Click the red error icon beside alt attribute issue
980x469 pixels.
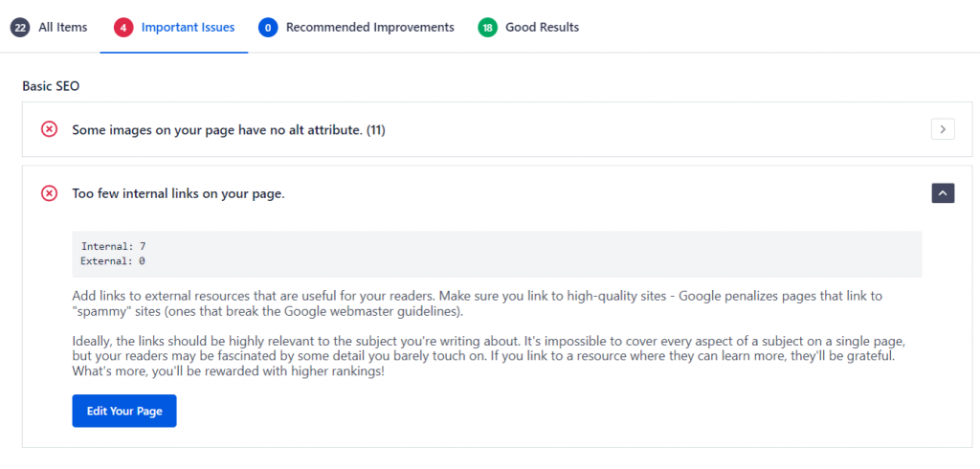pos(50,129)
